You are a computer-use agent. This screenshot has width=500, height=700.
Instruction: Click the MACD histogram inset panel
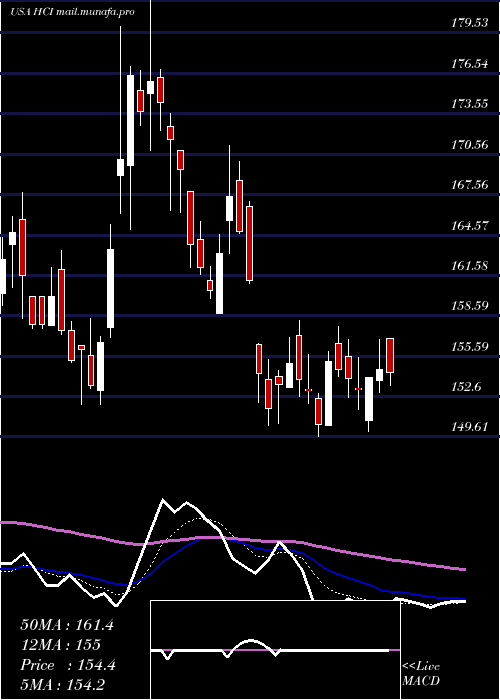pyautogui.click(x=275, y=650)
